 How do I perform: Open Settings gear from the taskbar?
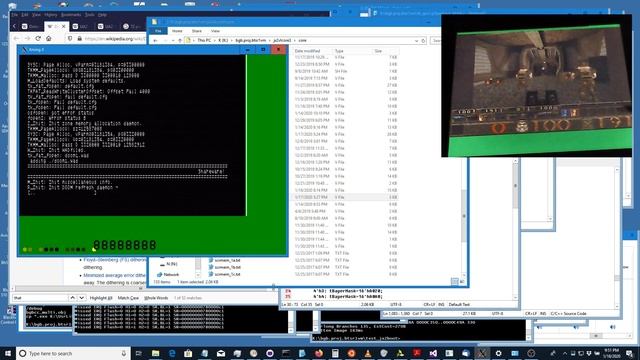(x=498, y=353)
